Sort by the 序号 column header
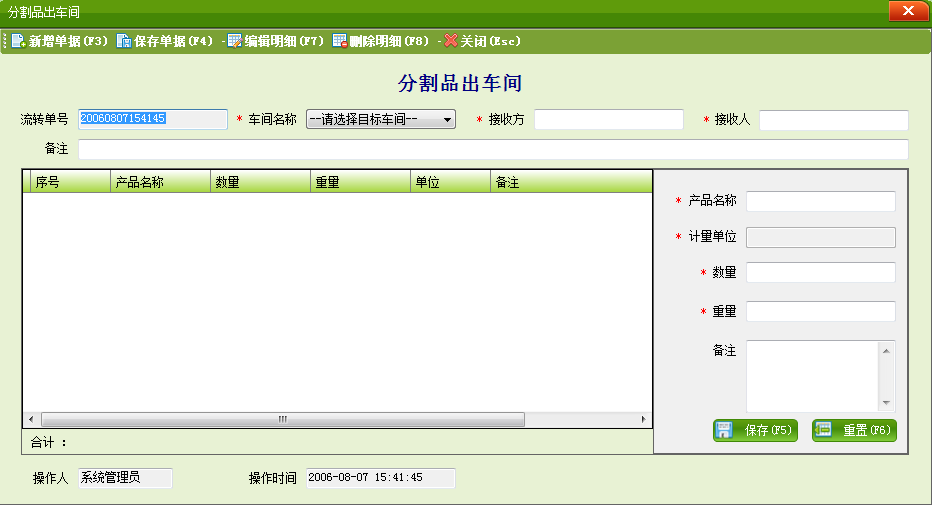Viewport: 932px width, 505px height. 70,182
